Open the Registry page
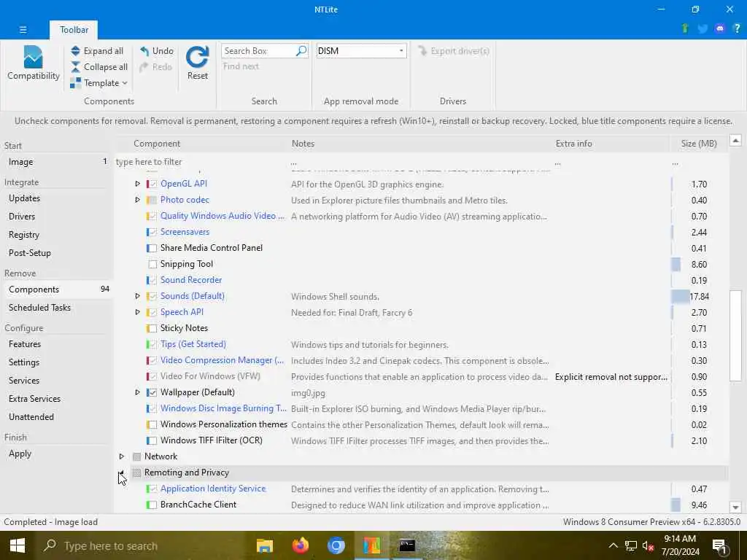The width and height of the screenshot is (747, 560). 56,235
